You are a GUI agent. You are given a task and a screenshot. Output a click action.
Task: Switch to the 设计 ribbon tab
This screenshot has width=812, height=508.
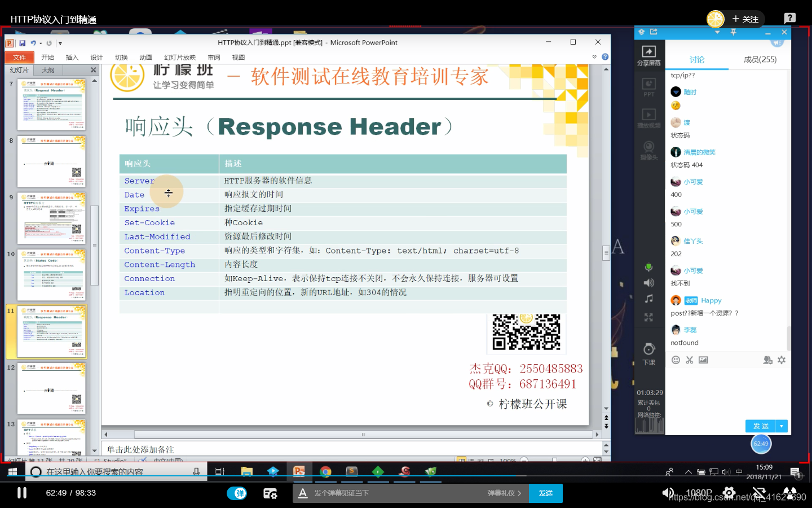click(x=97, y=58)
